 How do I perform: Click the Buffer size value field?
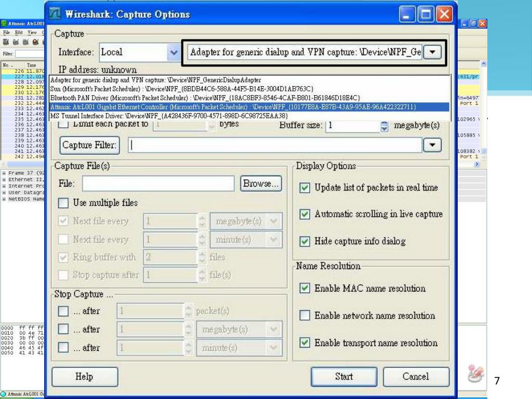coord(353,126)
